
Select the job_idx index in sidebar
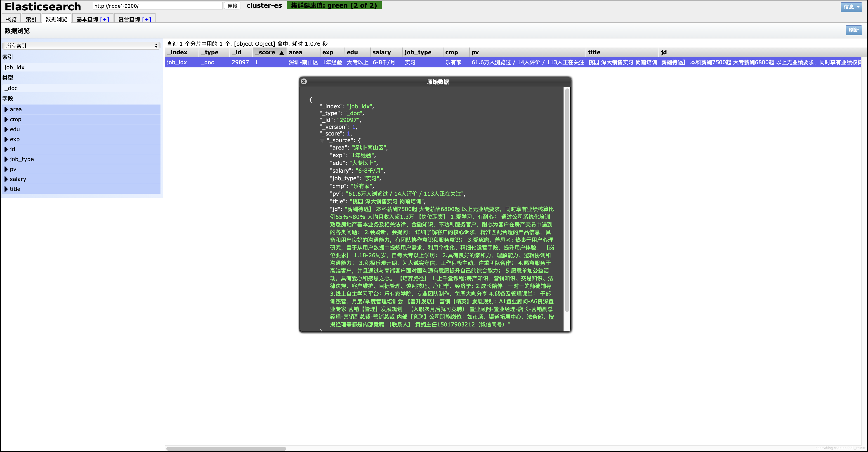pos(14,67)
